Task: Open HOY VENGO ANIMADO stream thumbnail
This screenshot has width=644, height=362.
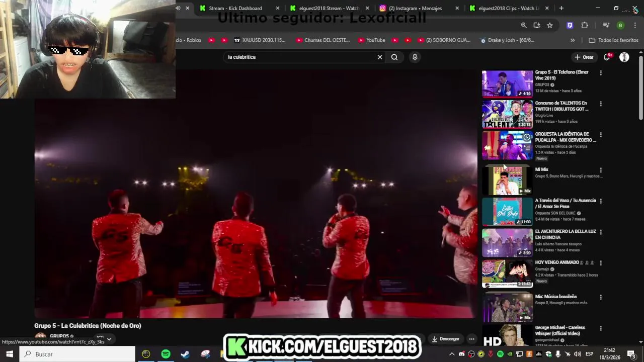Action: [507, 274]
